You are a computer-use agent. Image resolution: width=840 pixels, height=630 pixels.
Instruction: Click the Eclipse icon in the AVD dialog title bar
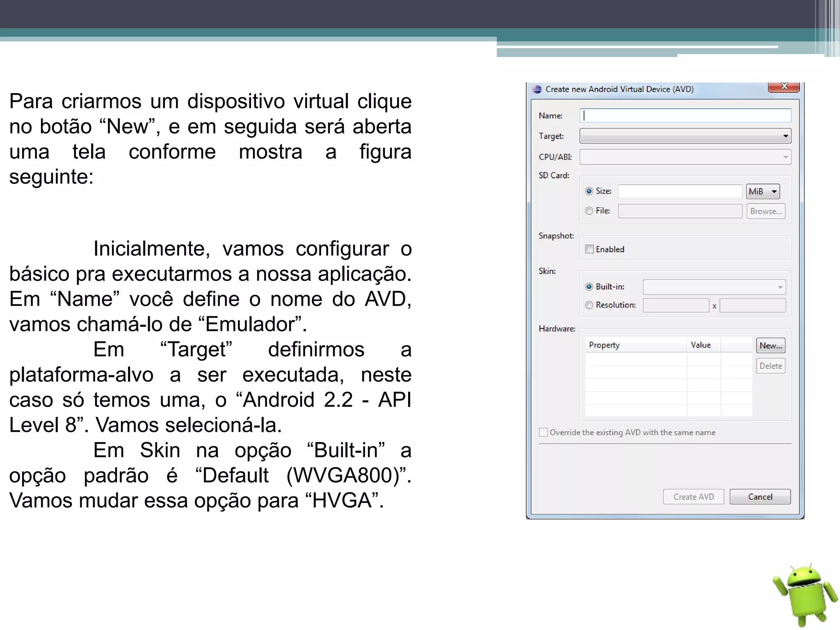[x=536, y=89]
